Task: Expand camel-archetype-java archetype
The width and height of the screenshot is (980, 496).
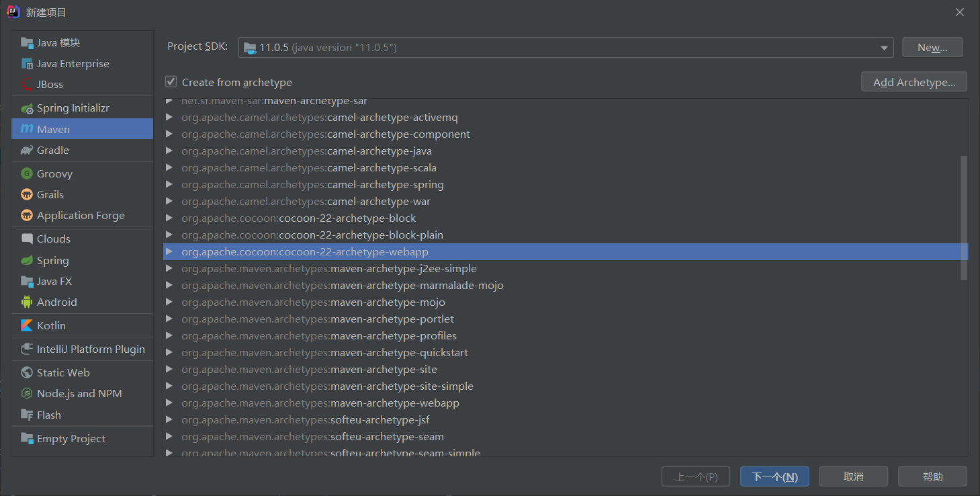Action: tap(169, 151)
